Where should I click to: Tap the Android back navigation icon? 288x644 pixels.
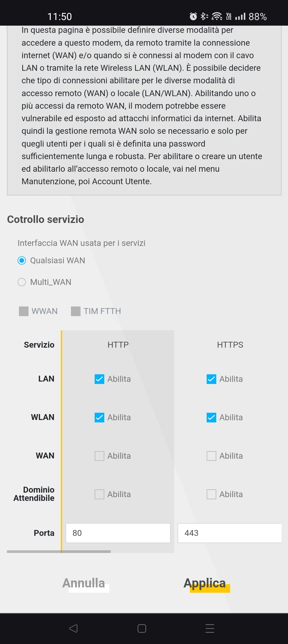[73, 628]
